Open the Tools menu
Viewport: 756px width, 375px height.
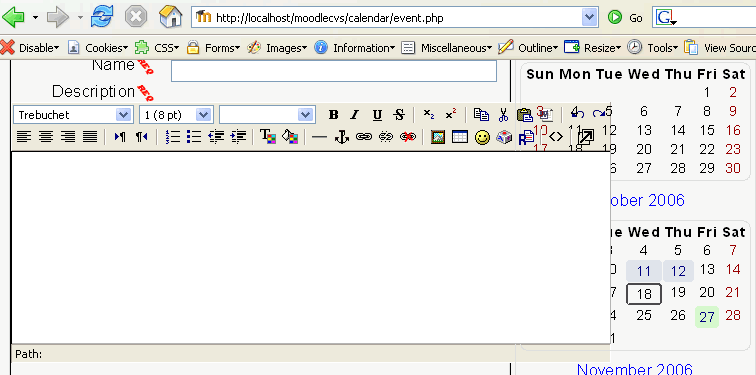[652, 47]
